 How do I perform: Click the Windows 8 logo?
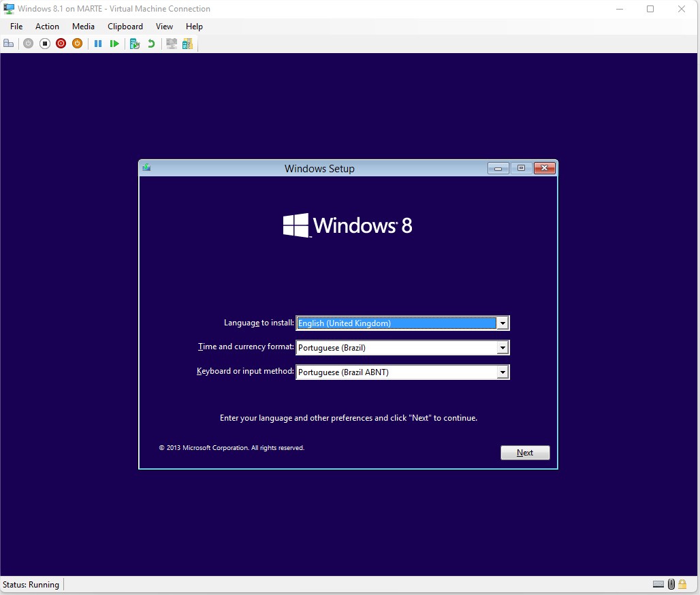point(347,225)
